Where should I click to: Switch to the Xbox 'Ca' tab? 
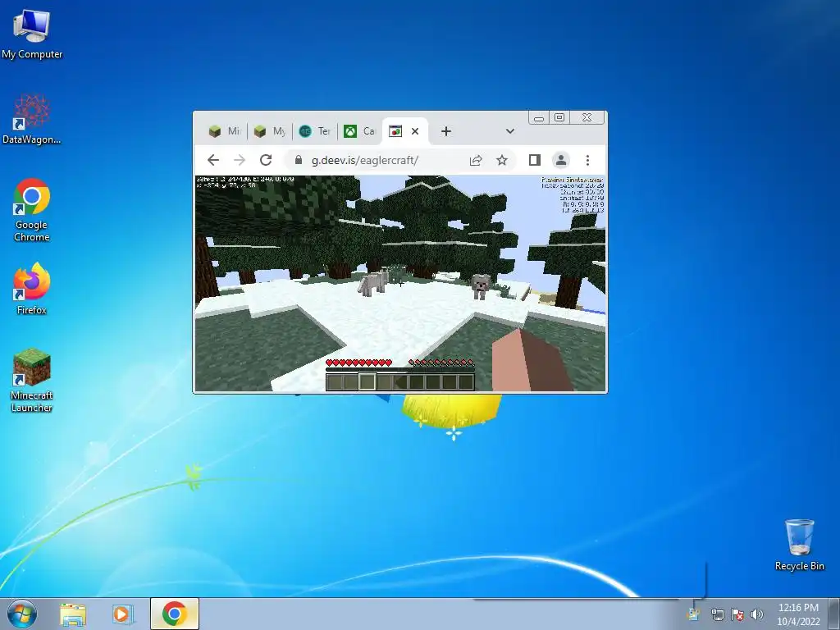pos(360,131)
